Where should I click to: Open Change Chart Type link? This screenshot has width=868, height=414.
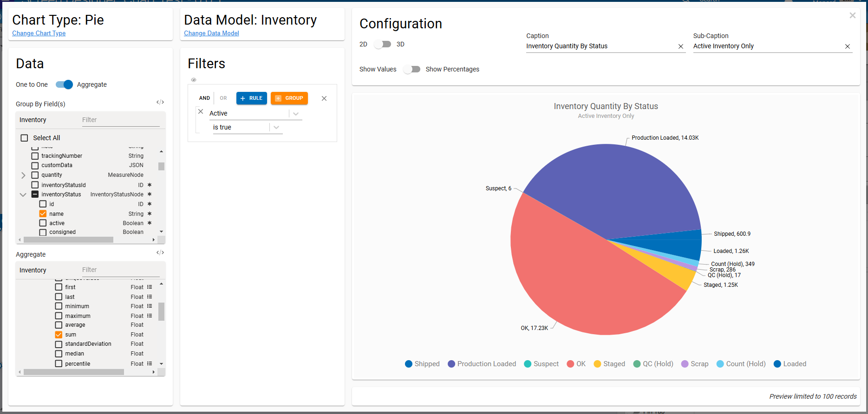(x=39, y=33)
